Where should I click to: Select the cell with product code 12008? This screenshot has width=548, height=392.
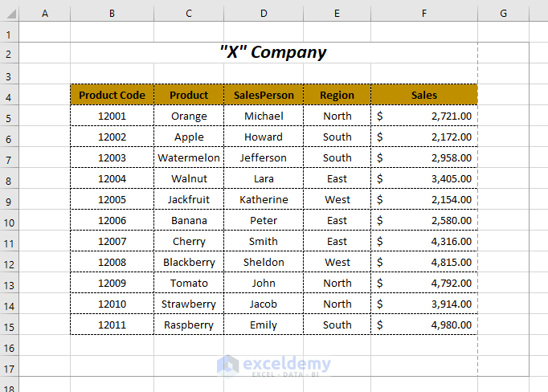pyautogui.click(x=112, y=262)
